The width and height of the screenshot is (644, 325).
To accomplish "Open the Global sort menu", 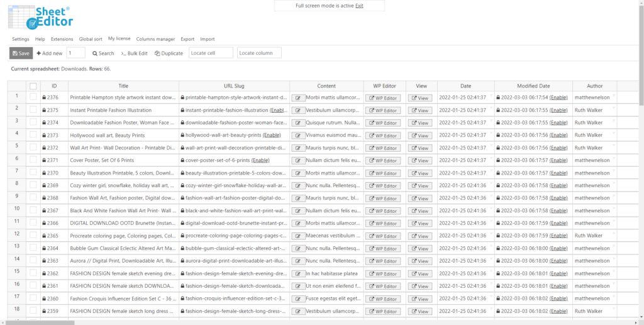I will 91,39.
